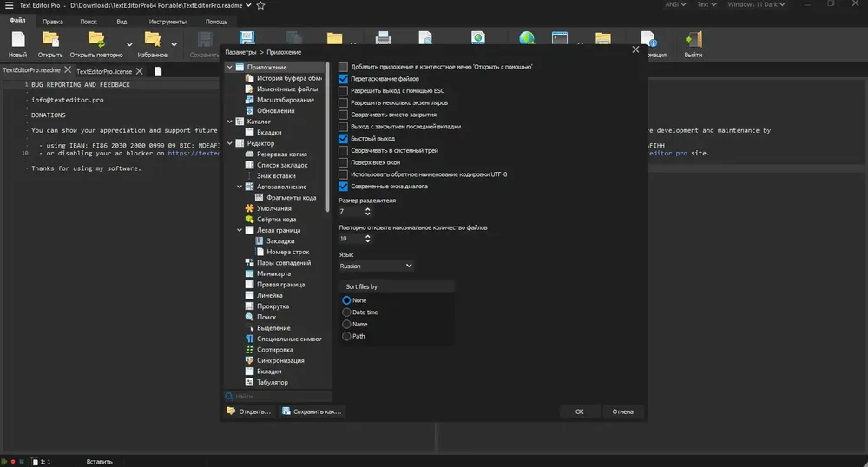Increase max reopened files spinner
Image resolution: width=868 pixels, height=467 pixels.
[x=367, y=236]
